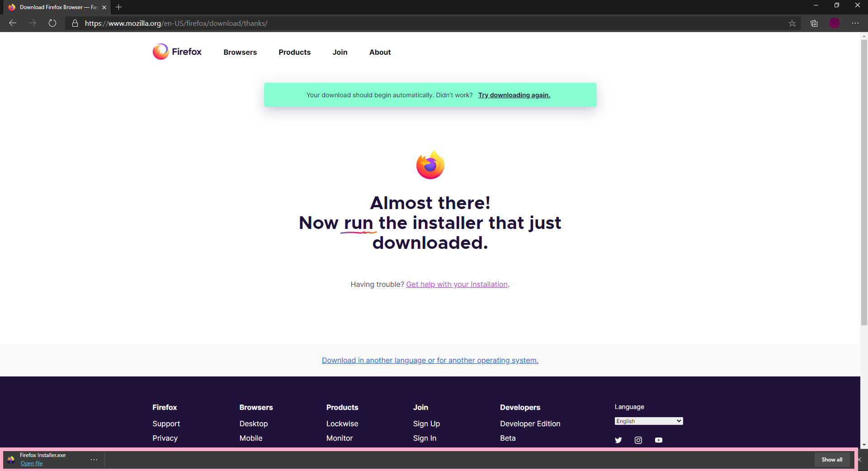Click Try downloading again link
Viewport: 868px width, 471px height.
[x=514, y=95]
